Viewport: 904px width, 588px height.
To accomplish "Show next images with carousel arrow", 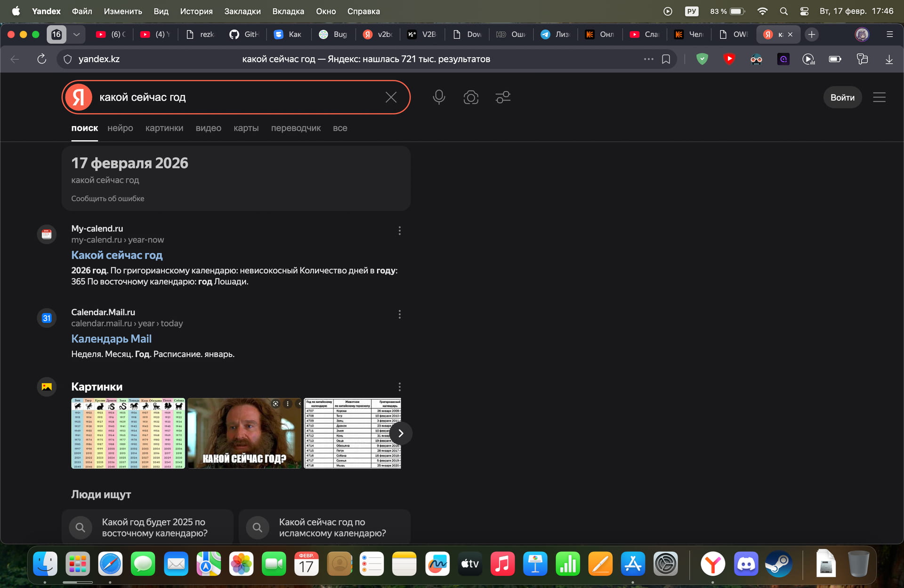I will point(401,433).
